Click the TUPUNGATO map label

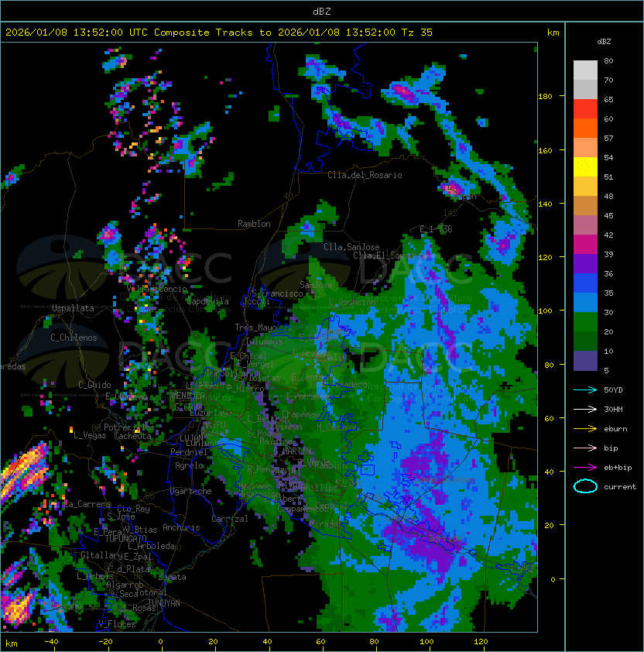click(125, 539)
